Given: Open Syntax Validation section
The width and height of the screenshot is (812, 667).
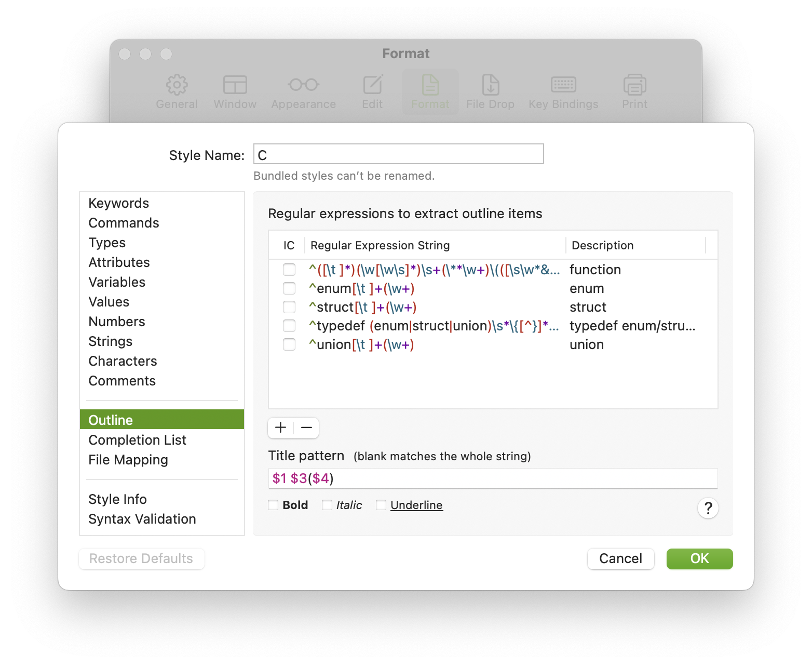Looking at the screenshot, I should [x=162, y=519].
